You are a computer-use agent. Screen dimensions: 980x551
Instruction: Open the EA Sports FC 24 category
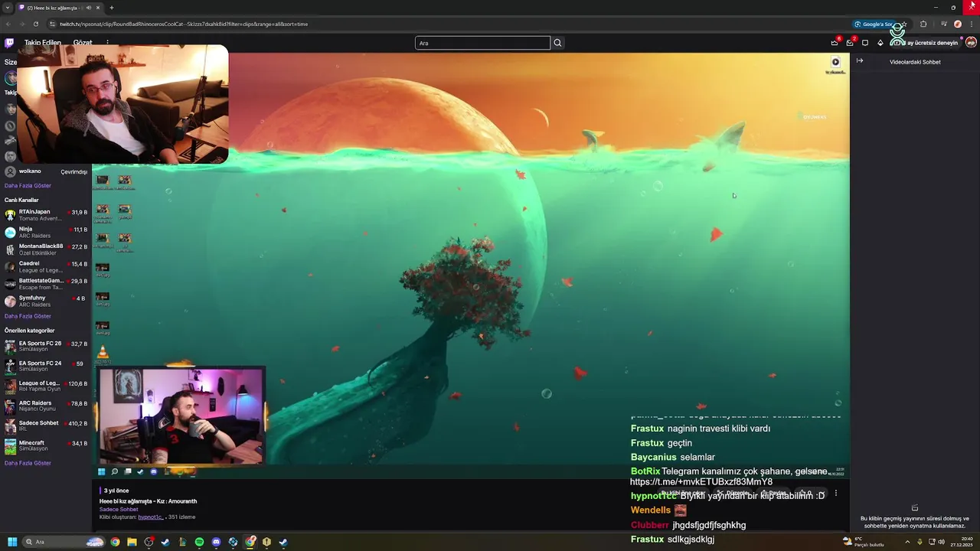[46, 367]
